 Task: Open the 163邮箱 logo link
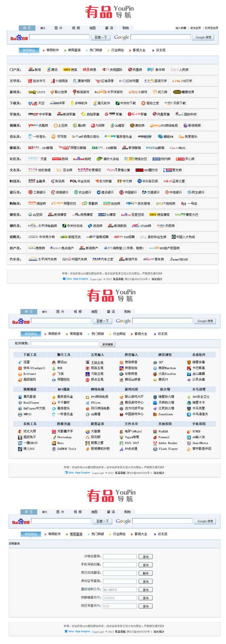tap(35, 148)
